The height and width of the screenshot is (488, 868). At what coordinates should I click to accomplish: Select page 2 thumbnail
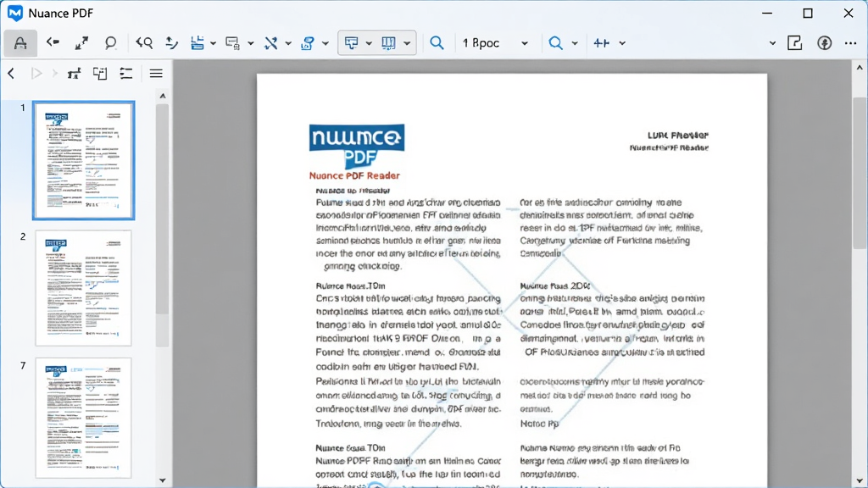[84, 288]
